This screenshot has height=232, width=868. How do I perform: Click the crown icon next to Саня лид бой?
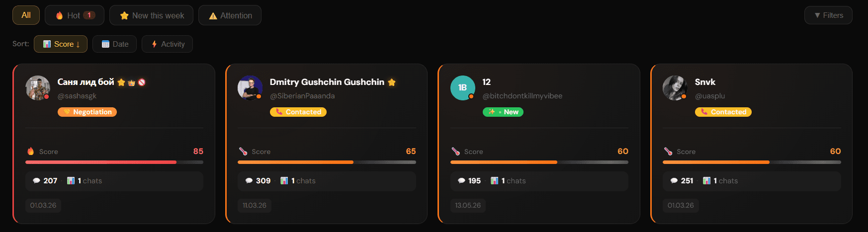tap(131, 82)
